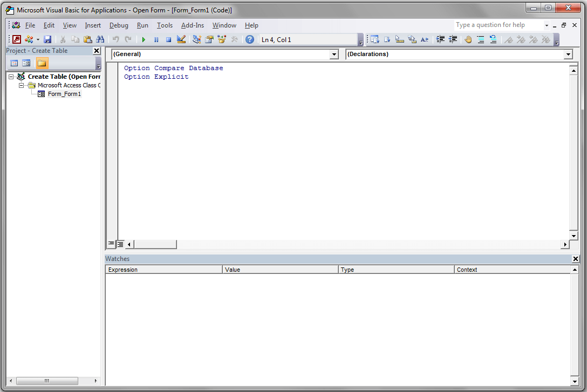This screenshot has height=392, width=587.
Task: Open Standard toolbar options arrow
Action: click(360, 40)
